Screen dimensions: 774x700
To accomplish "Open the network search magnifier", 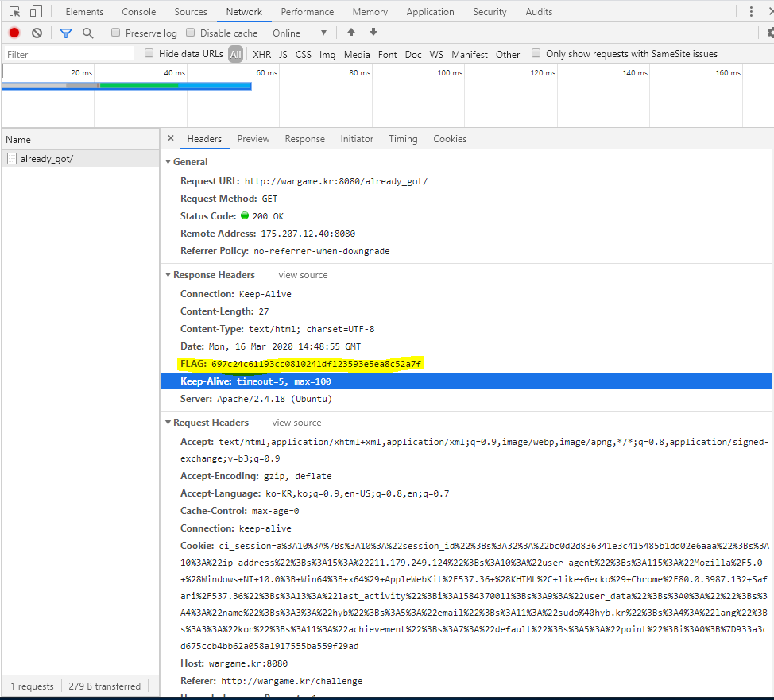I will pos(88,33).
